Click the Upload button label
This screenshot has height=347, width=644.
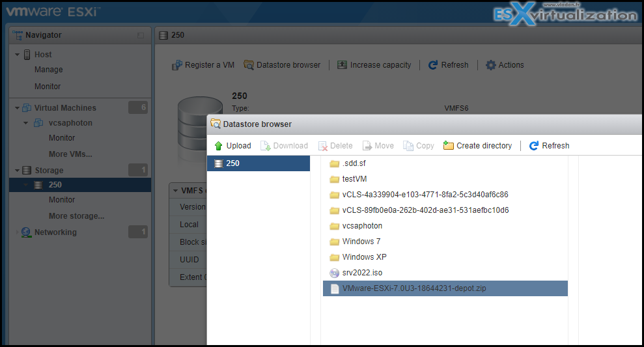point(238,146)
